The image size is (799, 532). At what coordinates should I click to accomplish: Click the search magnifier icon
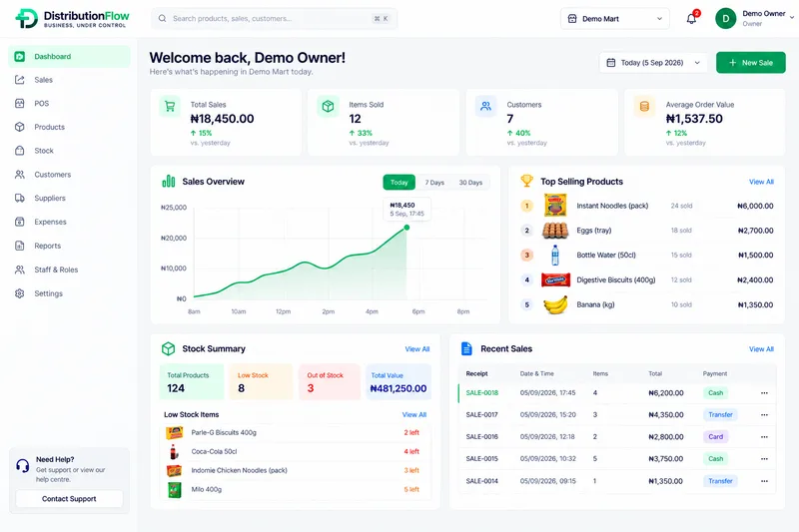162,18
